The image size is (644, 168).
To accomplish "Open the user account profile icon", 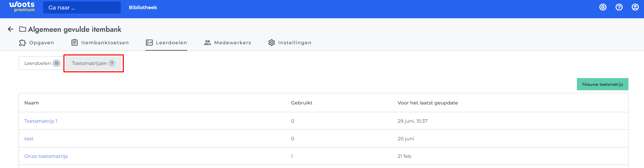I will pos(635,7).
